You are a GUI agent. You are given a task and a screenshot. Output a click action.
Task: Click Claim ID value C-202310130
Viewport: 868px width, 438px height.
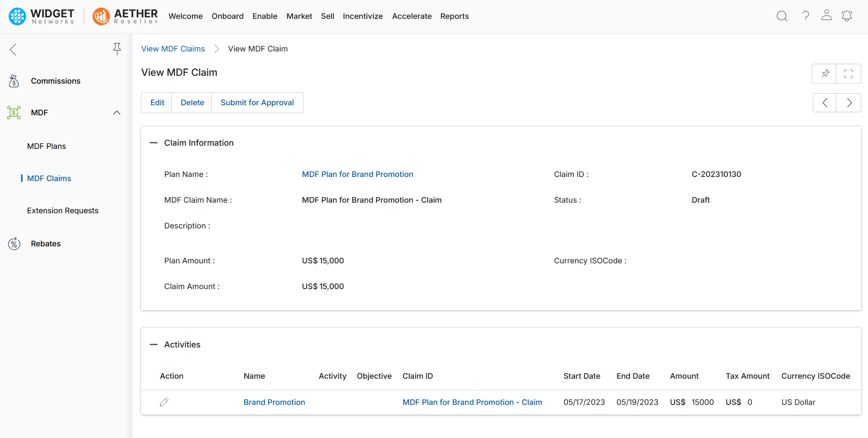(x=716, y=174)
